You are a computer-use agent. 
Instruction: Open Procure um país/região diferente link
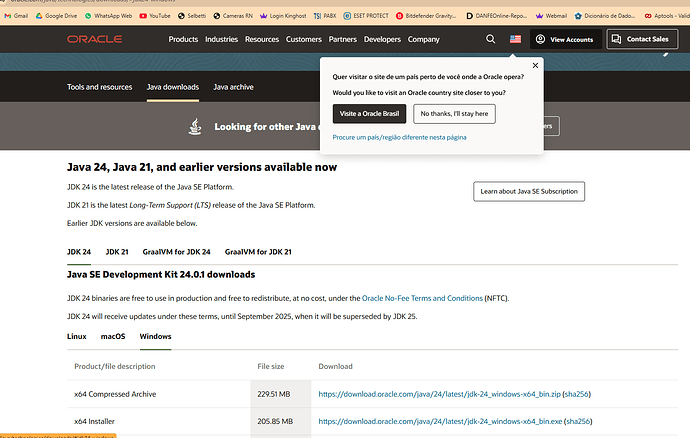click(399, 137)
